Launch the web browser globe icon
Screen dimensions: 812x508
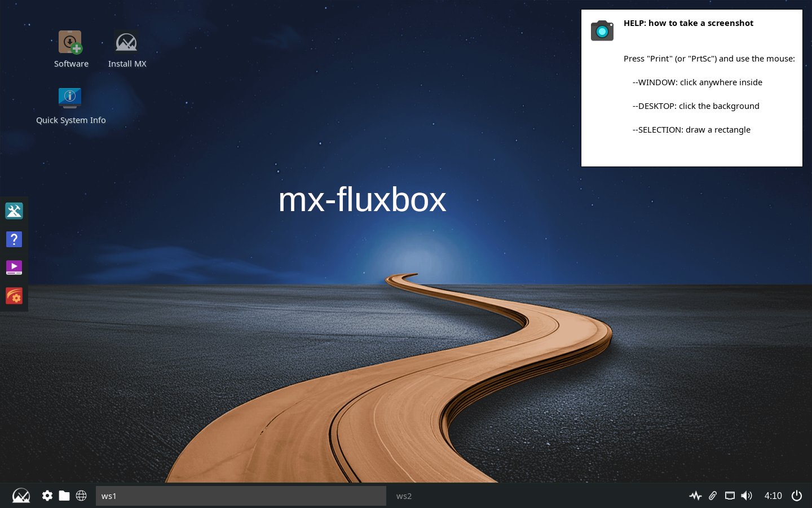(x=81, y=496)
